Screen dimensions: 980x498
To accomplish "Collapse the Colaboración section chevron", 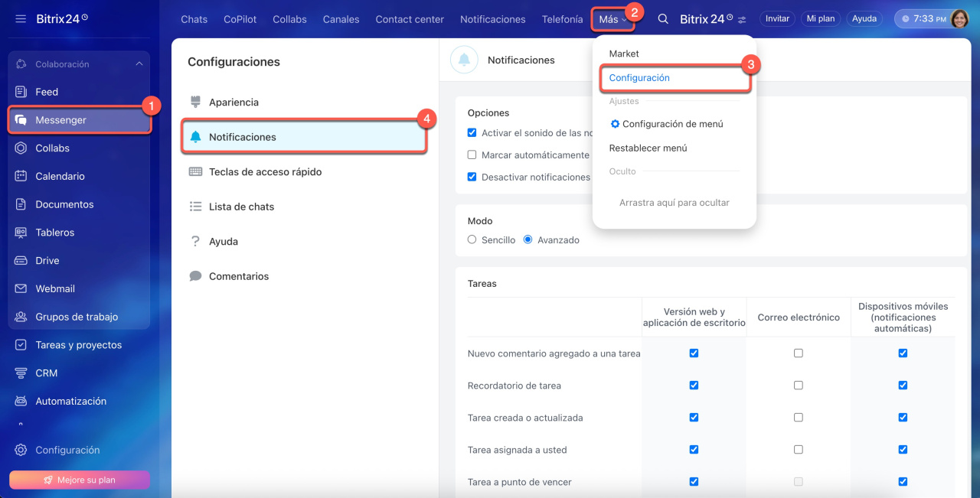I will 139,64.
